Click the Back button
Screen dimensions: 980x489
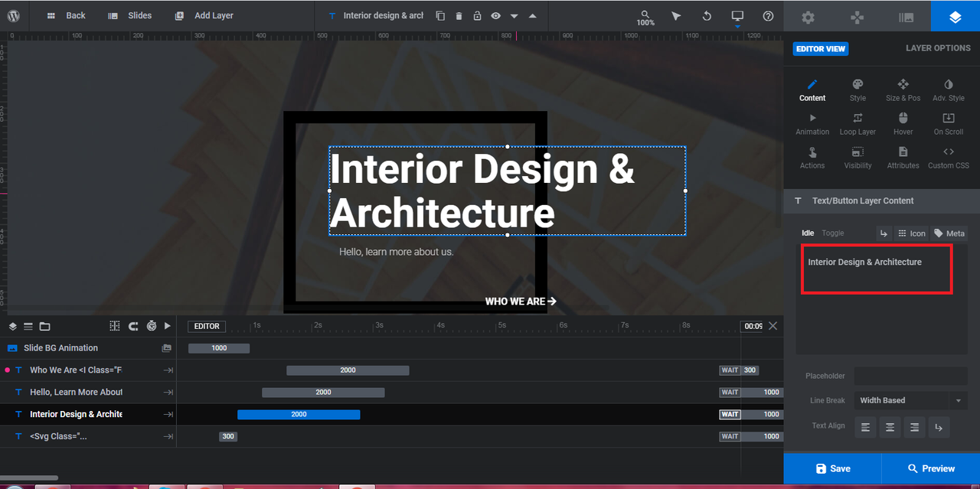tap(67, 15)
